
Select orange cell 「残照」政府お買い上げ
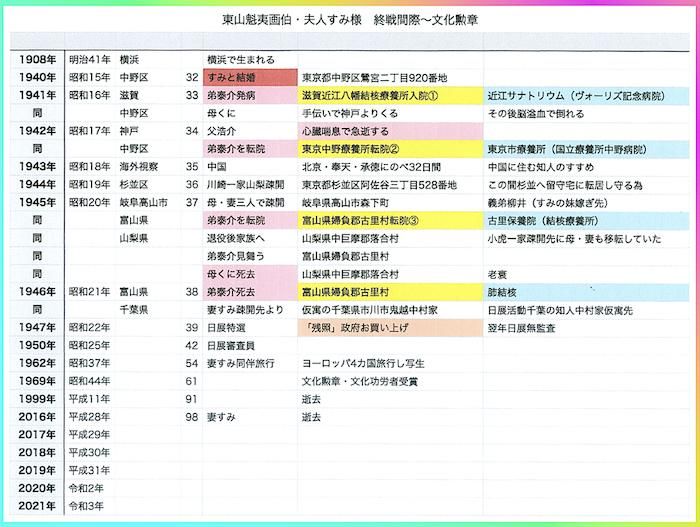pos(391,327)
